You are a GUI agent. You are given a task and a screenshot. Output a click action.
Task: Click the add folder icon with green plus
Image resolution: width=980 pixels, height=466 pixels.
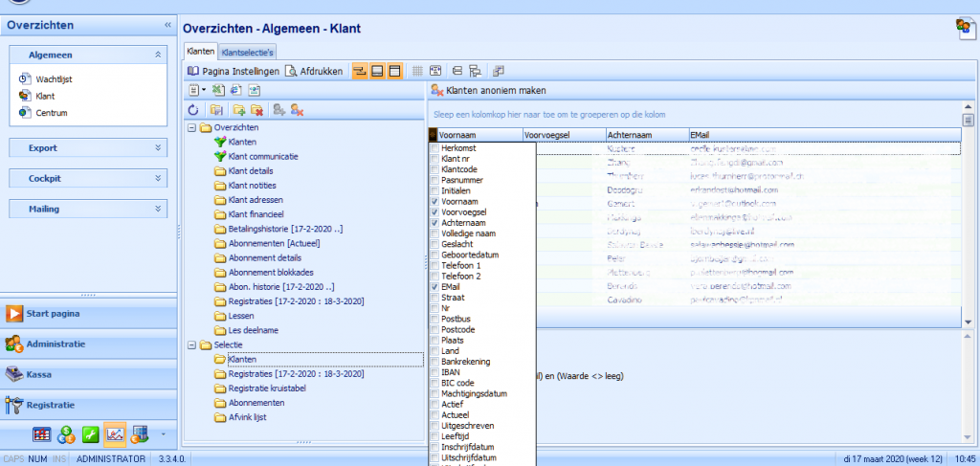(238, 110)
